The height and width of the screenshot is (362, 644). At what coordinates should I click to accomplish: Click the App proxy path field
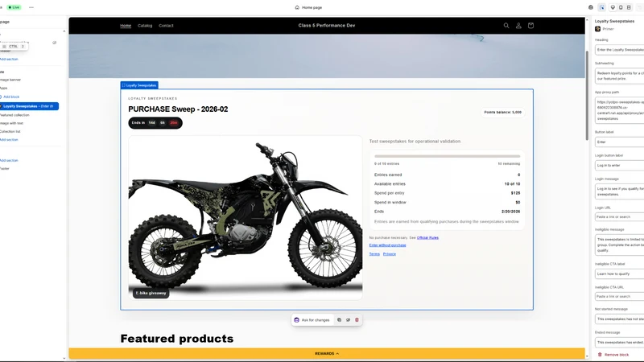click(619, 110)
